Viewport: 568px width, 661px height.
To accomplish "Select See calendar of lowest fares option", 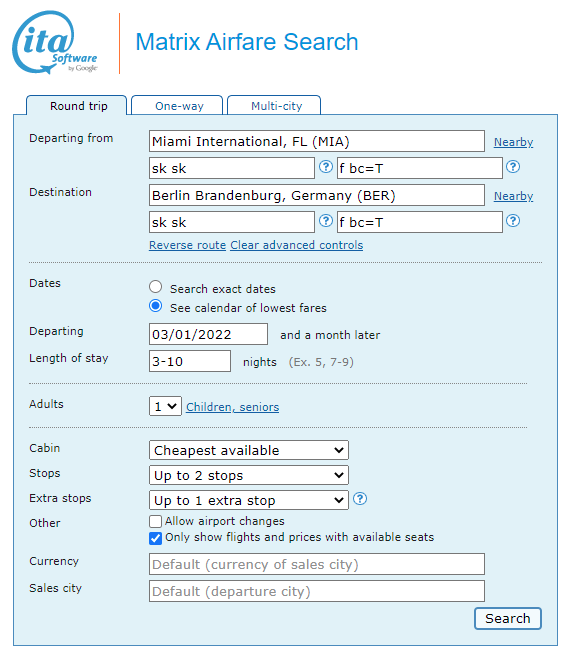I will pos(156,306).
